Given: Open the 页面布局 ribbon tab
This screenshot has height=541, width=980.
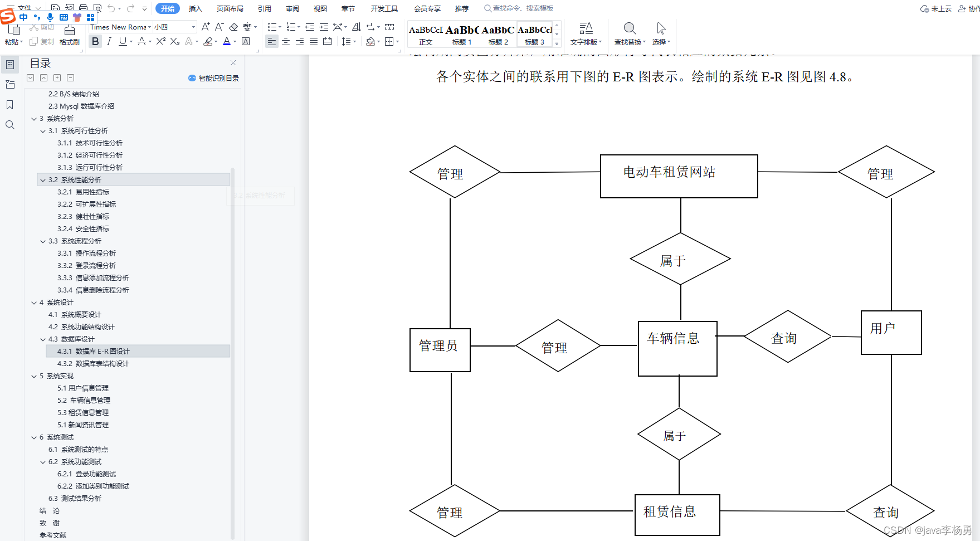Looking at the screenshot, I should (230, 8).
